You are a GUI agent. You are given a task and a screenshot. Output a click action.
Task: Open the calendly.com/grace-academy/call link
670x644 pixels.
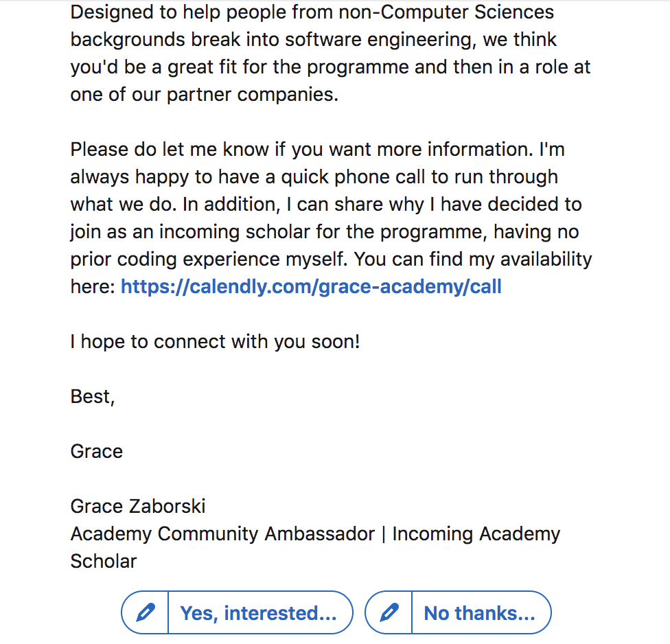pyautogui.click(x=311, y=287)
